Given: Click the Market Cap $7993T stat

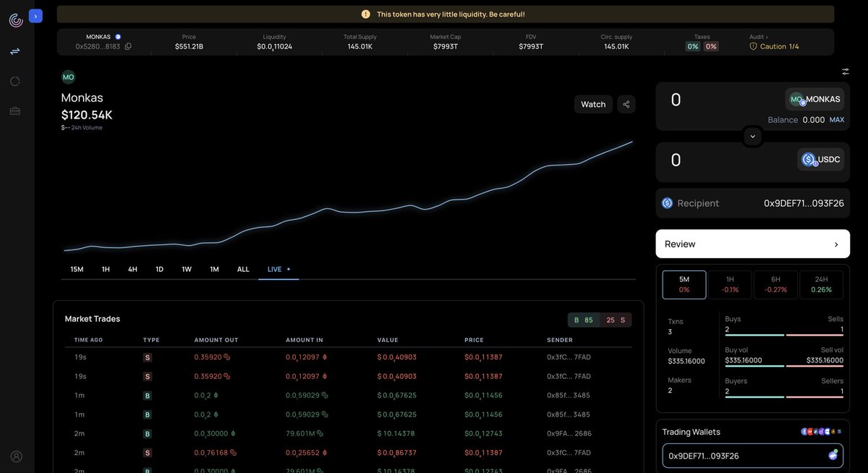Looking at the screenshot, I should (x=446, y=42).
